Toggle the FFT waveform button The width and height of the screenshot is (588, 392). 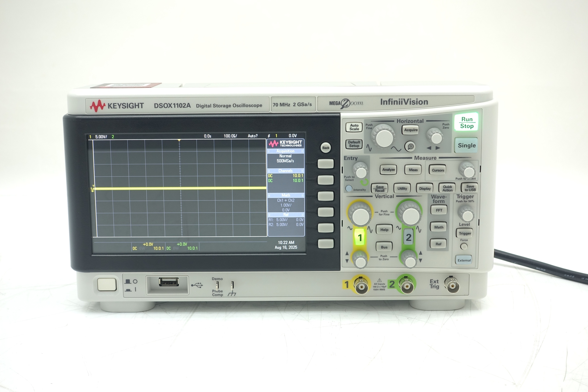(x=439, y=210)
